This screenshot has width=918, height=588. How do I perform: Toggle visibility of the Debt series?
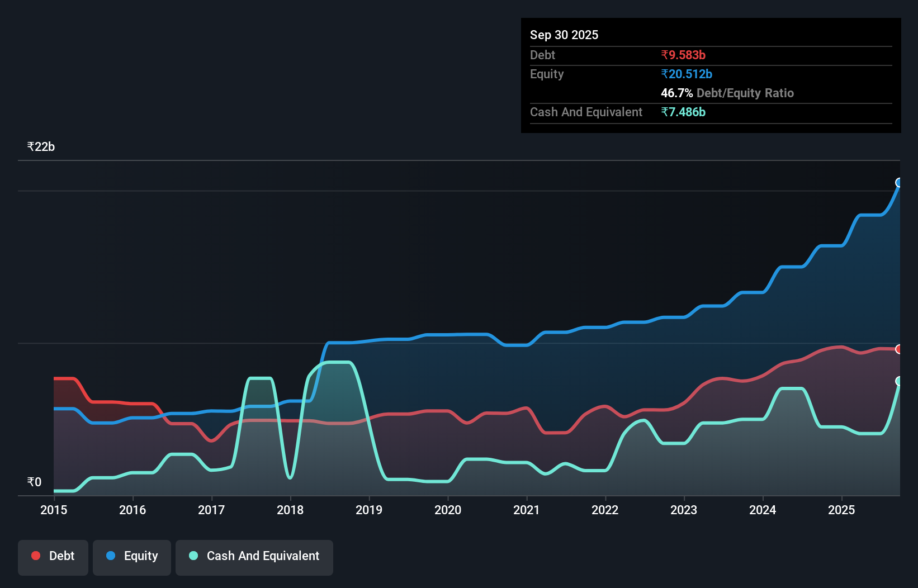[x=53, y=557]
